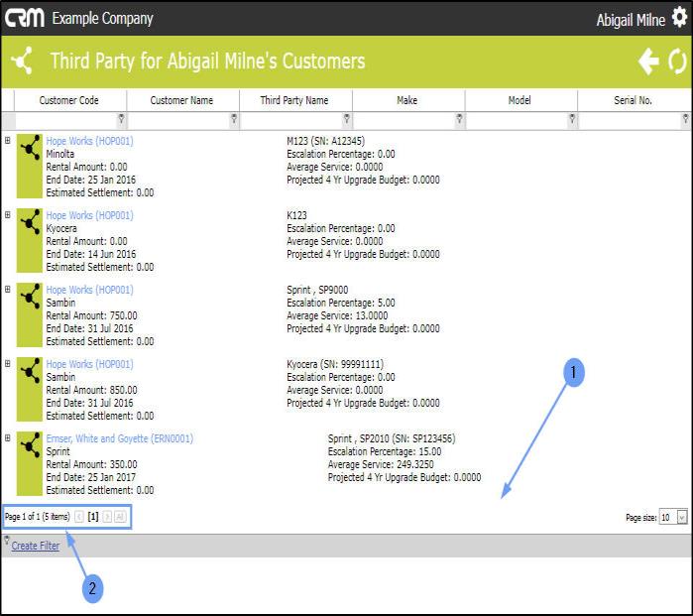This screenshot has height=616, width=693.
Task: Click the previous page pager button
Action: tap(79, 517)
